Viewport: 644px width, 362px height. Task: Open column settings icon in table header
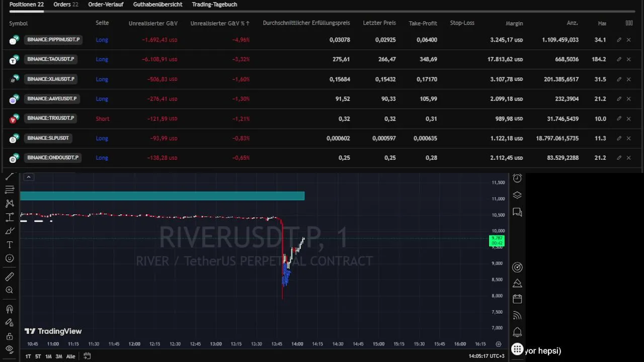tap(629, 23)
